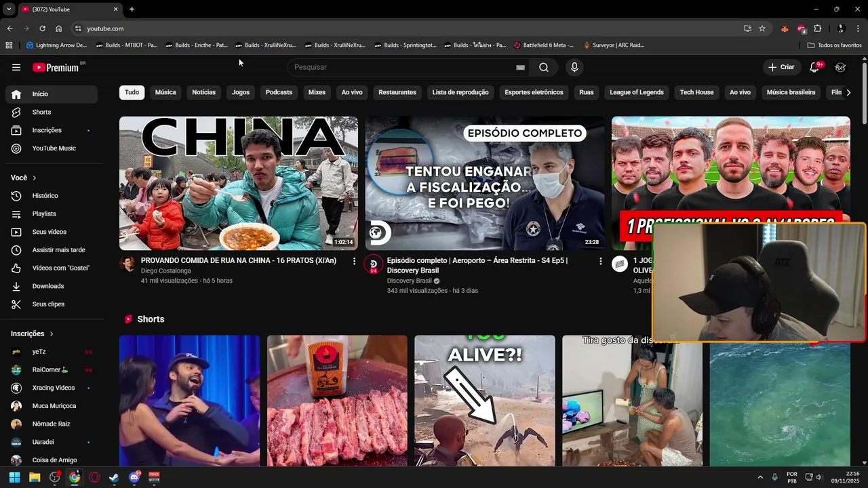Expand the Inscrições subscriptions section
Viewport: 868px width, 488px height.
(x=32, y=333)
